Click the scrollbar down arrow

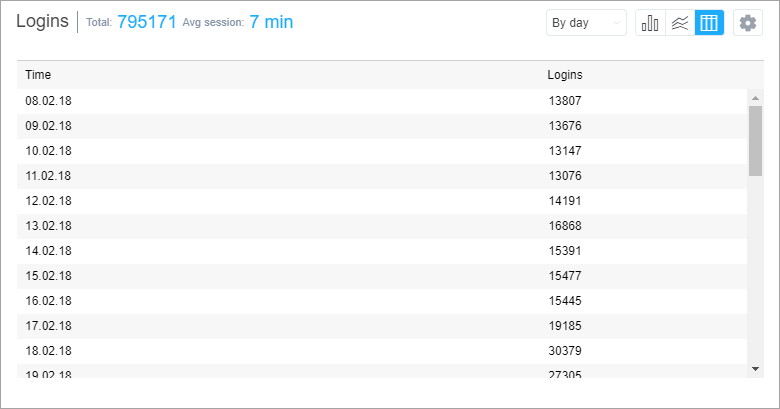(756, 369)
